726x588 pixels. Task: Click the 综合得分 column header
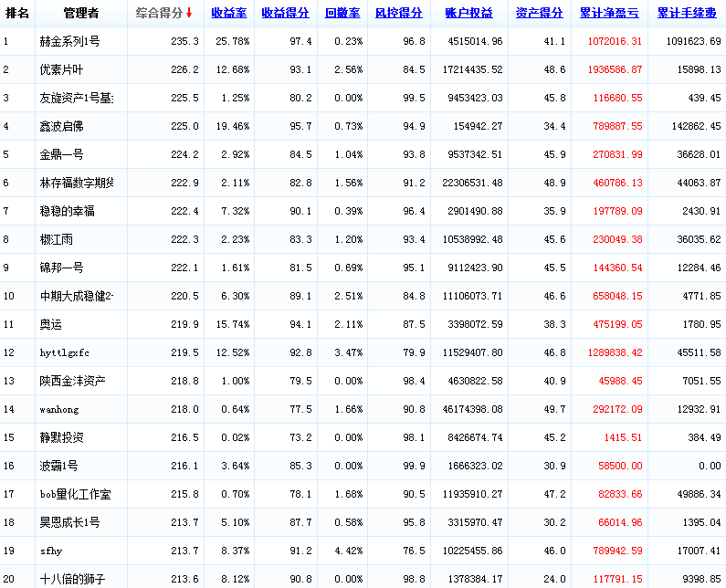[158, 14]
